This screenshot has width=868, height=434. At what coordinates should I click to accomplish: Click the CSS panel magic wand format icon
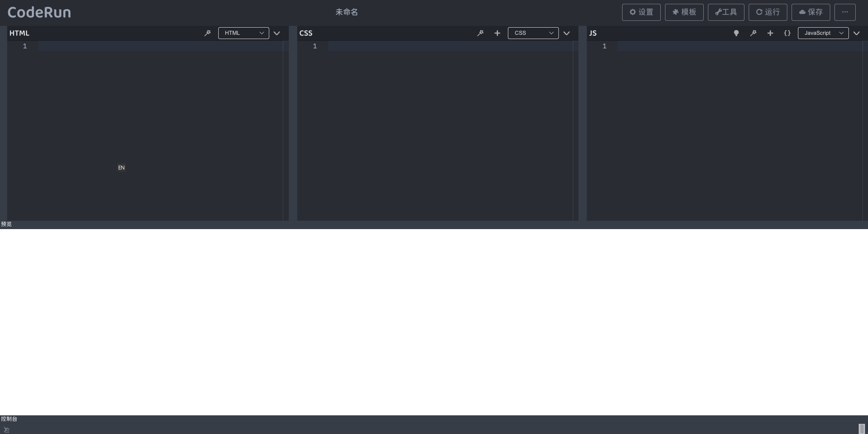[x=480, y=33]
